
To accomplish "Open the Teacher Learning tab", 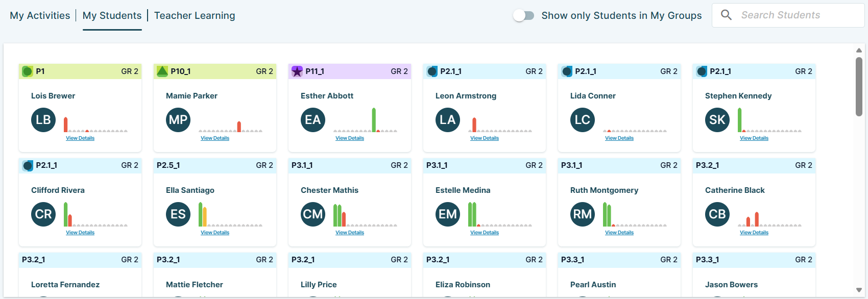I will coord(195,16).
